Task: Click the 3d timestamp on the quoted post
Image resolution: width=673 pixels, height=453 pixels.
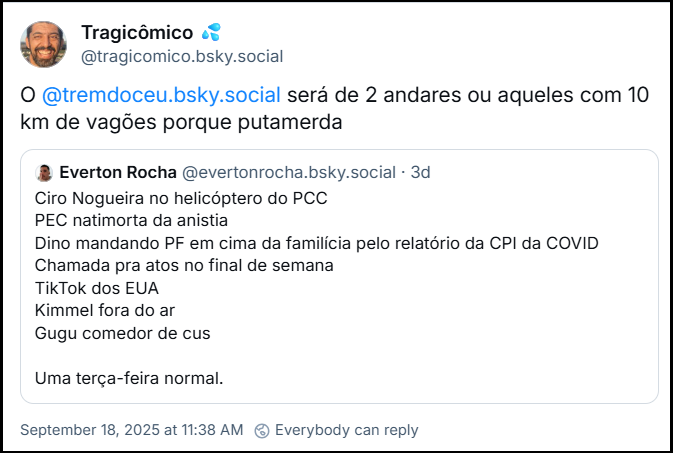Action: (421, 172)
